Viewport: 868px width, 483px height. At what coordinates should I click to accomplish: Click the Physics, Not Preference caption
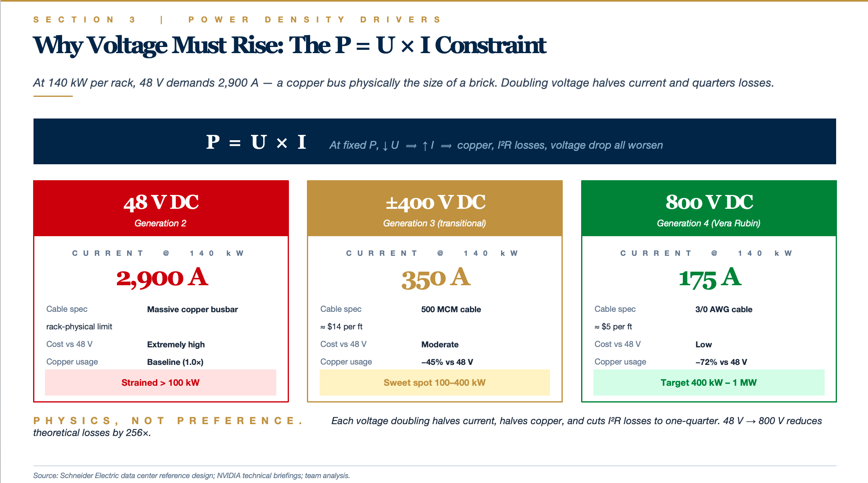(x=168, y=421)
